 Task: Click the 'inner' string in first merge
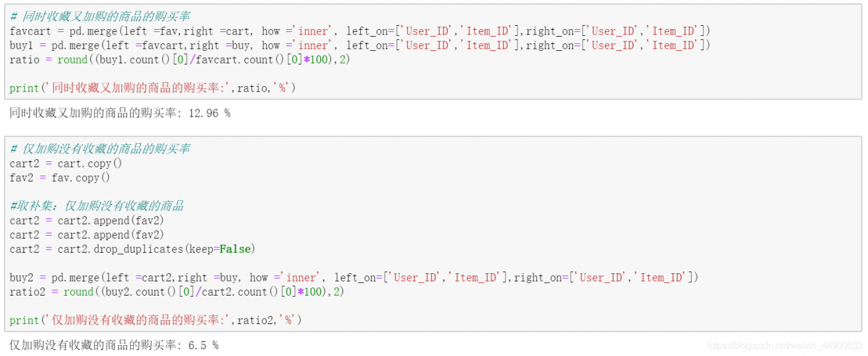coord(313,31)
